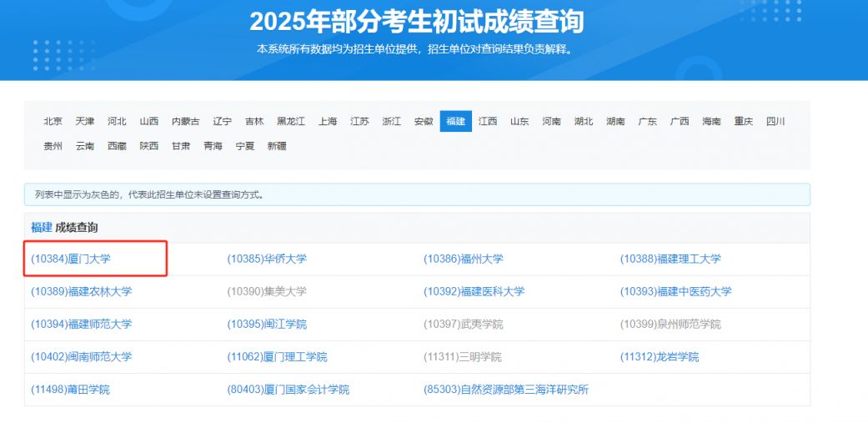Click the 2025年部分考生初试成绩查询 title
The width and height of the screenshot is (868, 423).
[416, 23]
